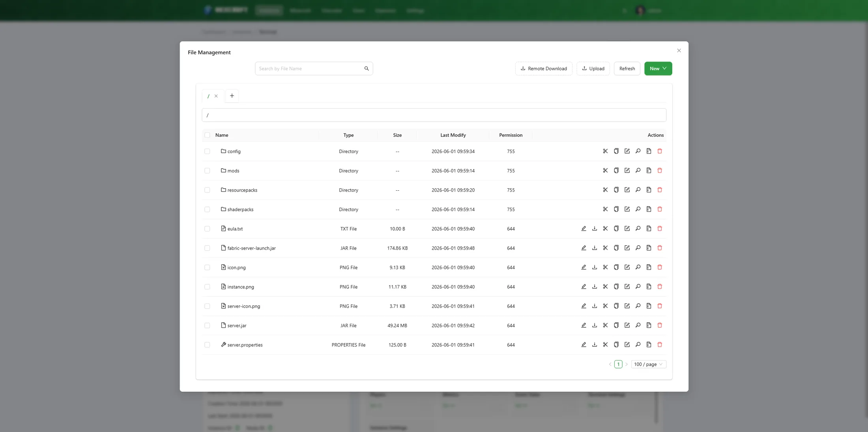Click the 174.86 KB size cell
This screenshot has width=868, height=432.
pyautogui.click(x=397, y=248)
